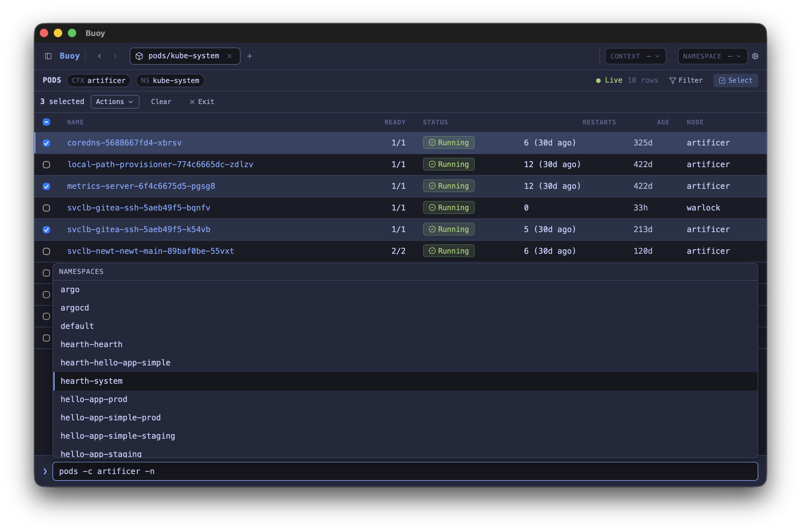Sort by RESTARTS column header
The height and width of the screenshot is (532, 801).
599,122
